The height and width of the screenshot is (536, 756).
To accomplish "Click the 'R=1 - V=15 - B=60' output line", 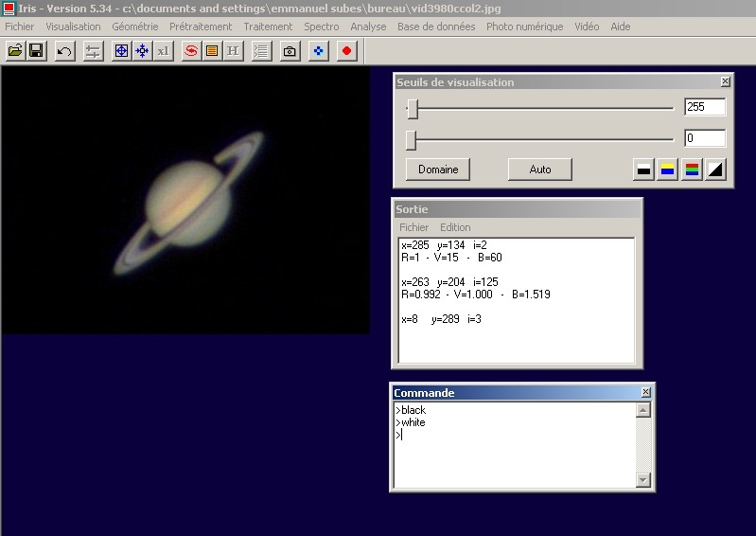I will pos(451,258).
